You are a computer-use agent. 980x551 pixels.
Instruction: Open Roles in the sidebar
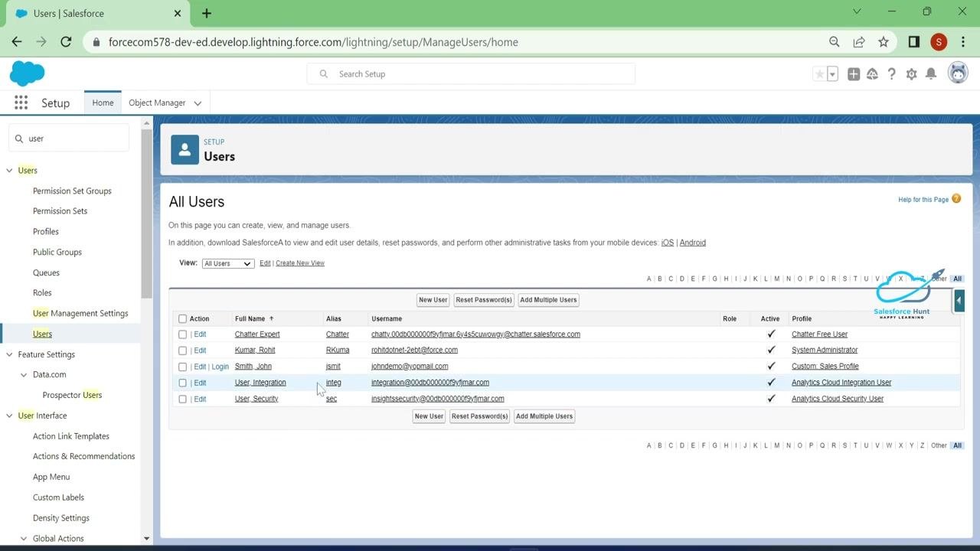click(x=42, y=293)
